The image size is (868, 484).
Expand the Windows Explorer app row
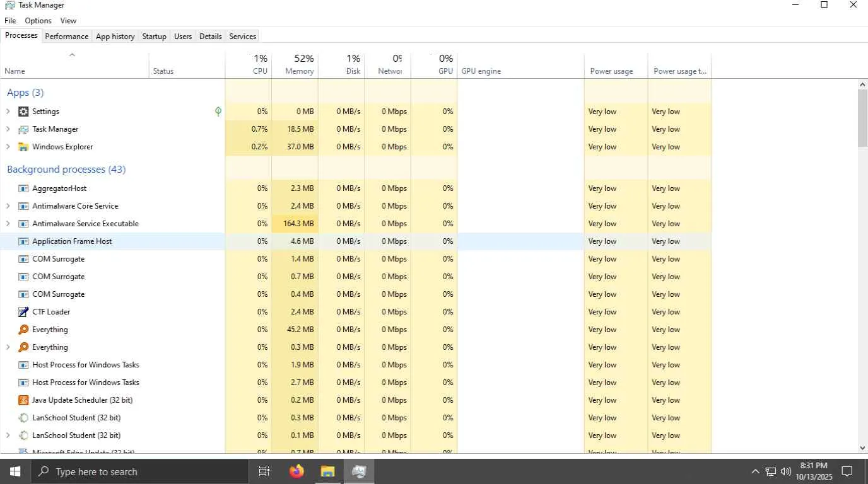click(8, 147)
